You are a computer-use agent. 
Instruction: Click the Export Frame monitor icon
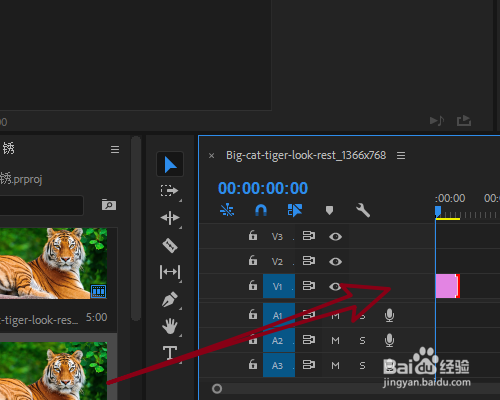pyautogui.click(x=464, y=120)
